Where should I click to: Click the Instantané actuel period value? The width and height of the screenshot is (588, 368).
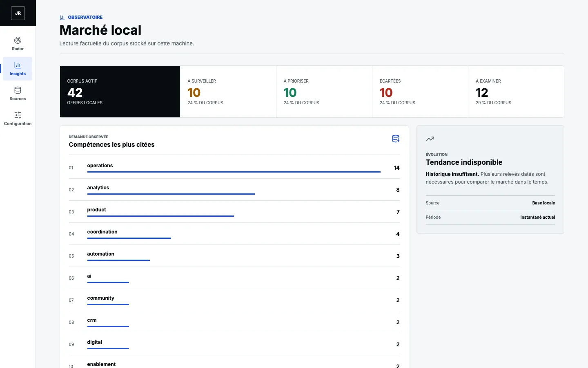click(537, 217)
